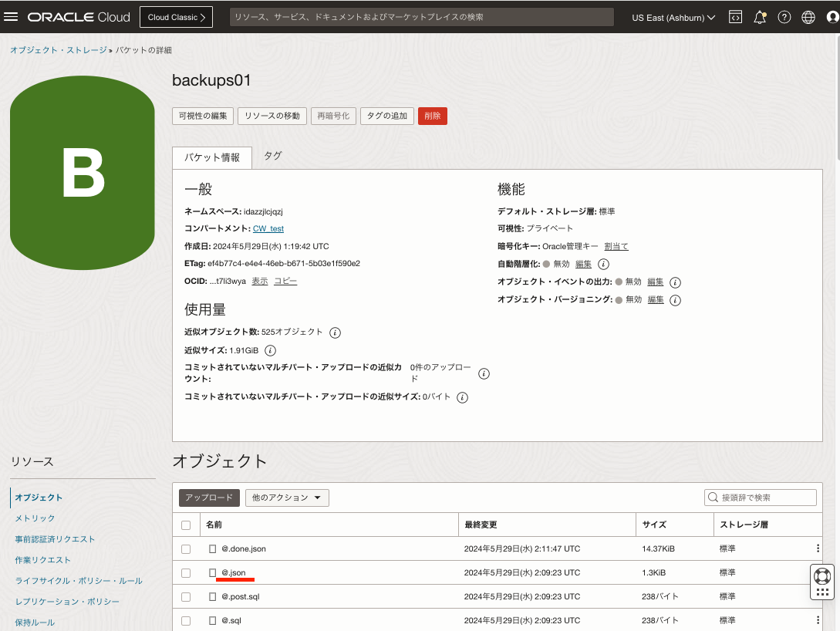Open the help question mark icon
The image size is (840, 631).
(784, 17)
